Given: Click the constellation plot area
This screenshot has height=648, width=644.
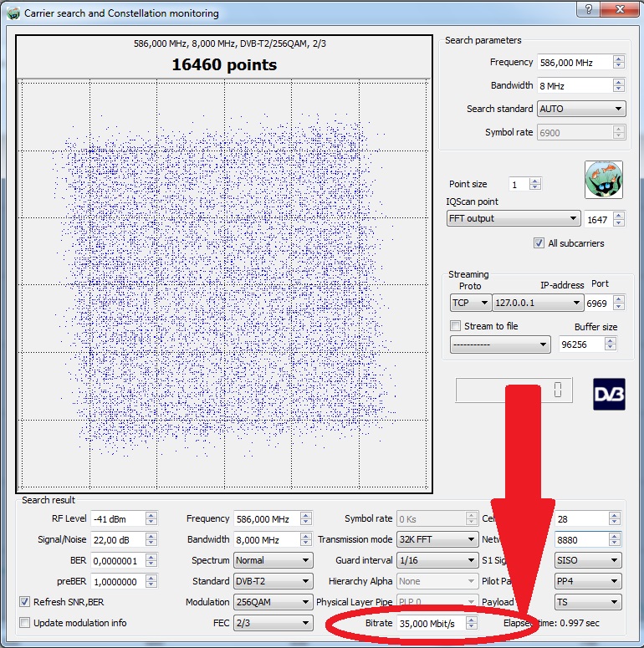Looking at the screenshot, I should [x=224, y=285].
